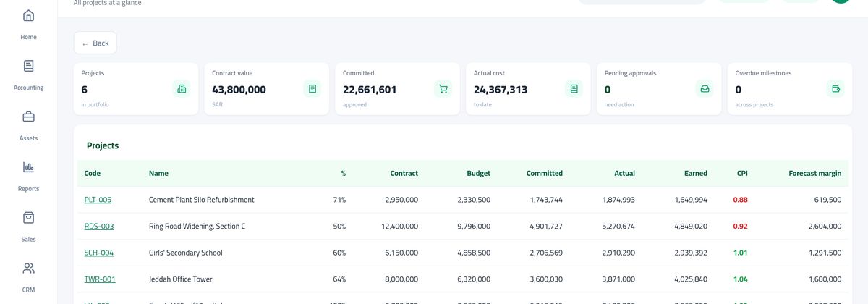Click the Overdue milestones icon
The width and height of the screenshot is (868, 304).
pyautogui.click(x=835, y=89)
